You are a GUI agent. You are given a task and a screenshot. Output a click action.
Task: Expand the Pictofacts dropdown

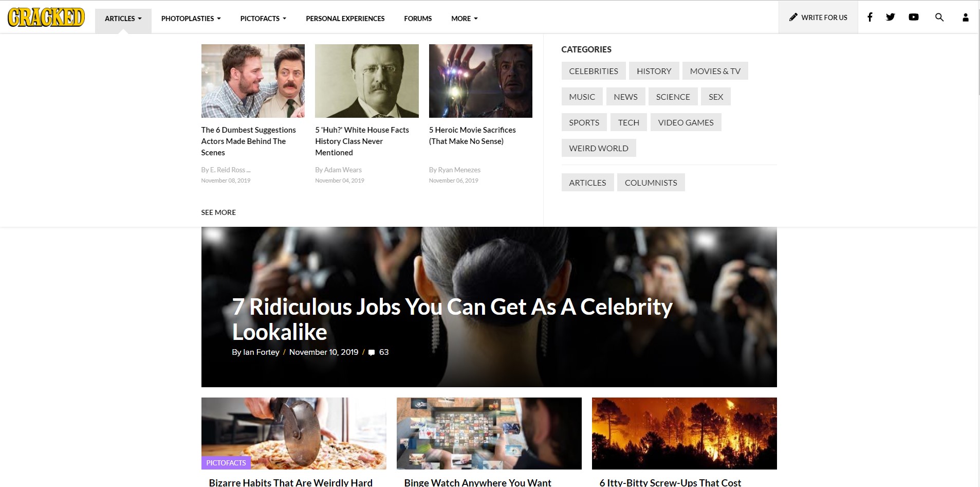tap(263, 19)
